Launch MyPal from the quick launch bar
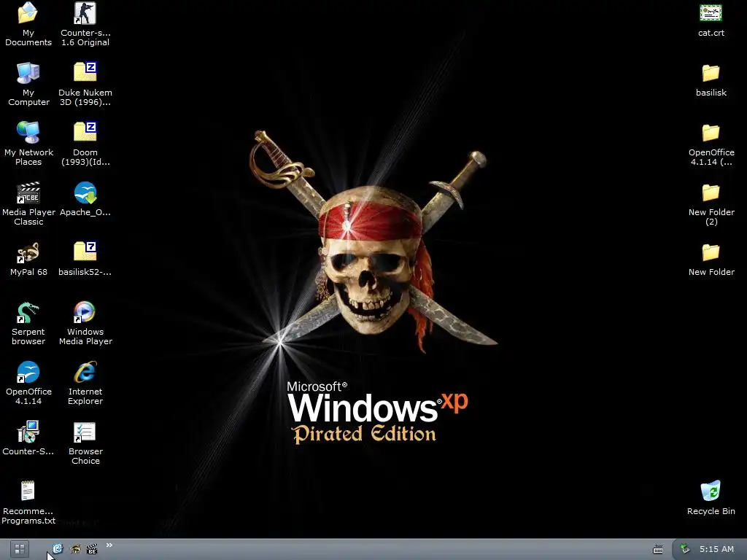Screen dimensions: 747x560 point(75,549)
